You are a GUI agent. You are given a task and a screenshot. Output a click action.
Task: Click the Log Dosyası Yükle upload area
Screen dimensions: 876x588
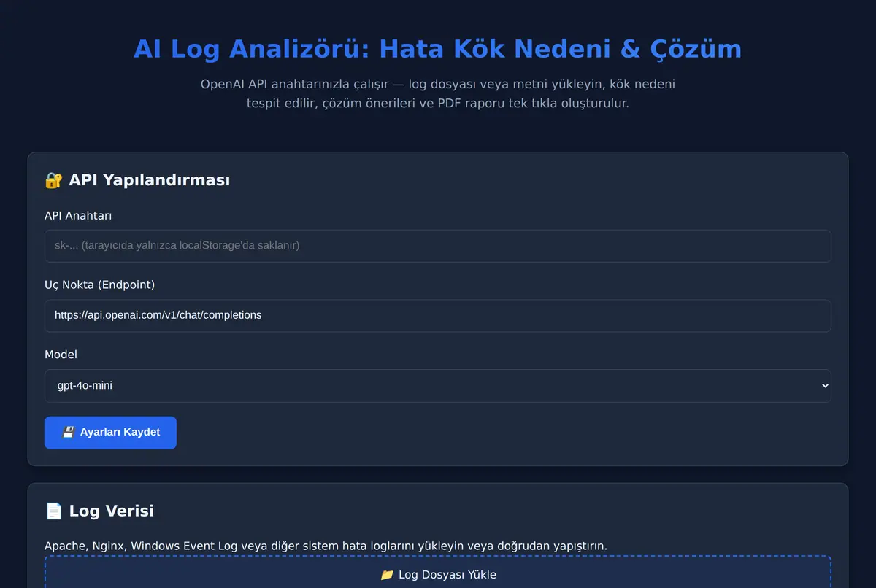[437, 573]
